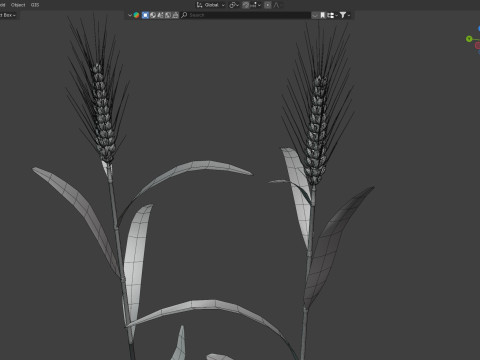The image size is (480, 360).
Task: Click the green Y axis gizmo ball
Action: 469,39
